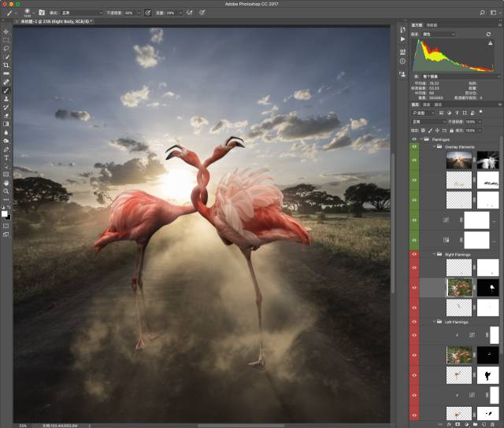Screen dimensions: 504x428
Task: Select the Brush tool in toolbar
Action: pos(6,90)
